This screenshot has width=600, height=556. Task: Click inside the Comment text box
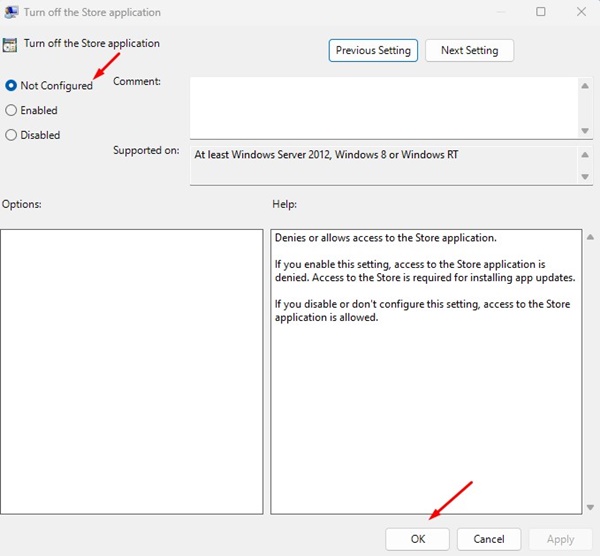point(384,108)
